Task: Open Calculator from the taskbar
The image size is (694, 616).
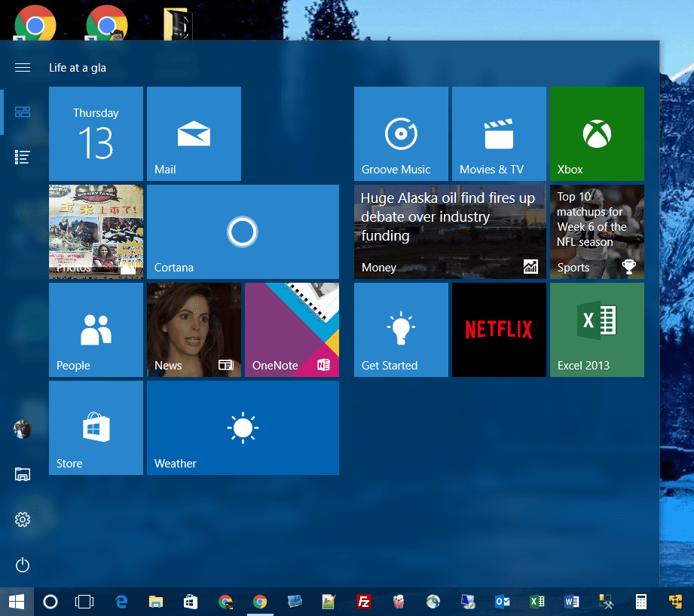Action: pos(641,602)
